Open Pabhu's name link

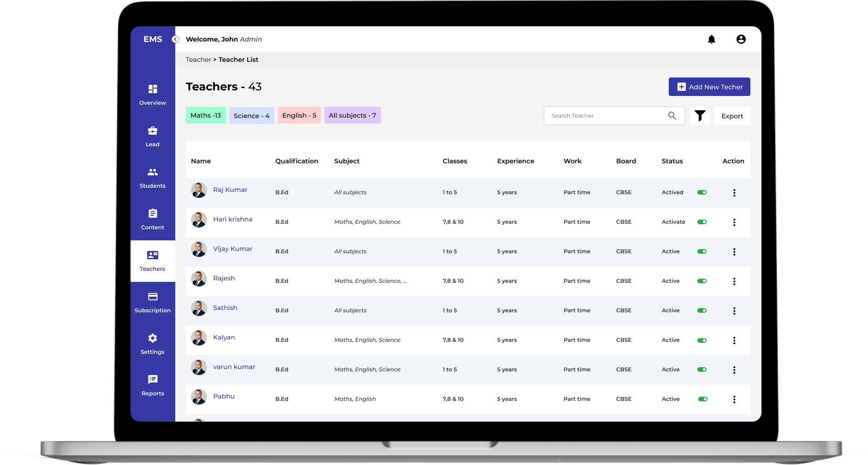[224, 396]
